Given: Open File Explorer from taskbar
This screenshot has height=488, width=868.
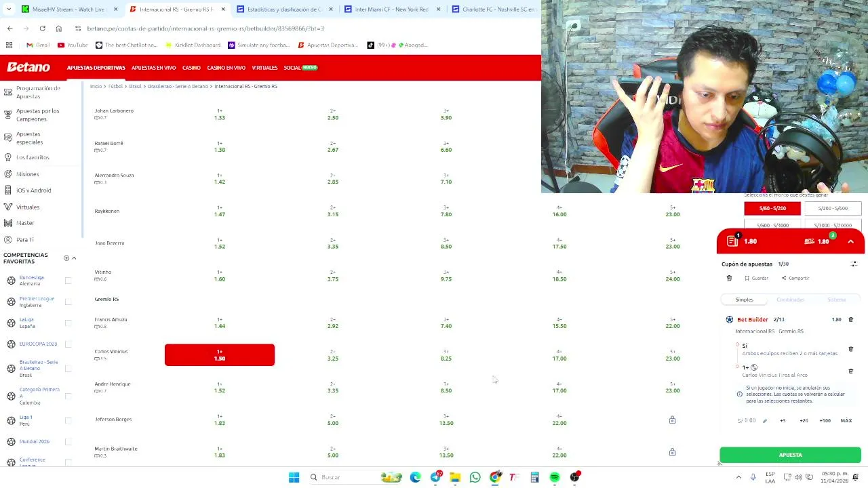Looking at the screenshot, I should pos(455,477).
